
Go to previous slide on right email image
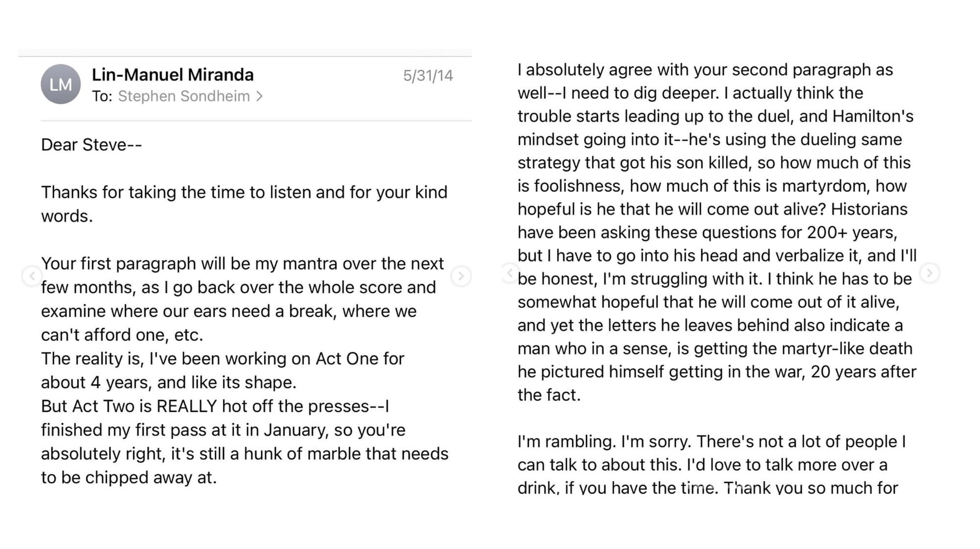pos(510,273)
